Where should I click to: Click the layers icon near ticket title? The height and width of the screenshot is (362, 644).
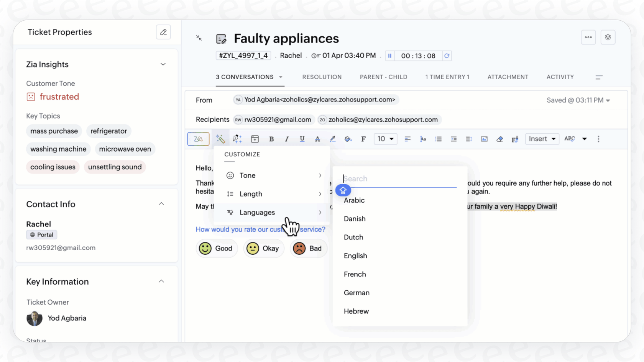pyautogui.click(x=608, y=37)
